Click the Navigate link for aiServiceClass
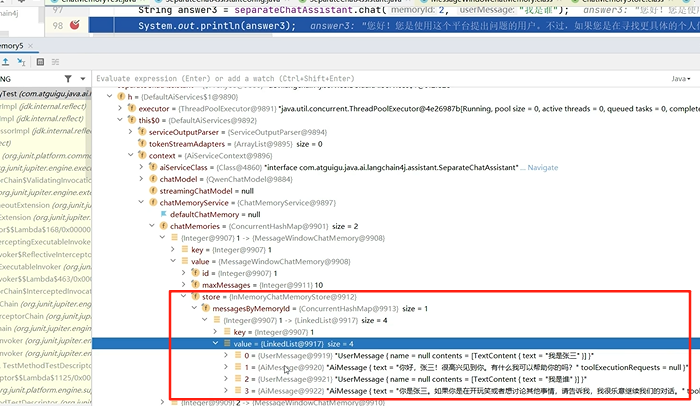Screen dimensions: 700x406 (x=542, y=167)
